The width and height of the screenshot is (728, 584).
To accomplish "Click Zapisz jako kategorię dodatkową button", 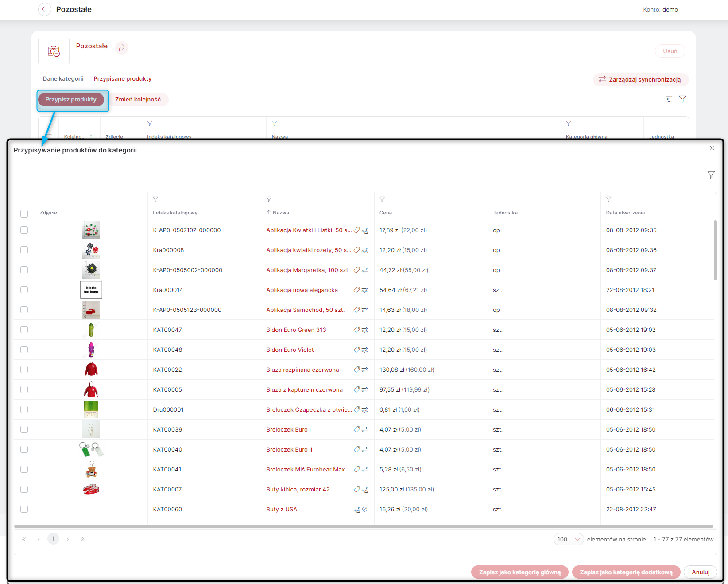I will point(626,572).
